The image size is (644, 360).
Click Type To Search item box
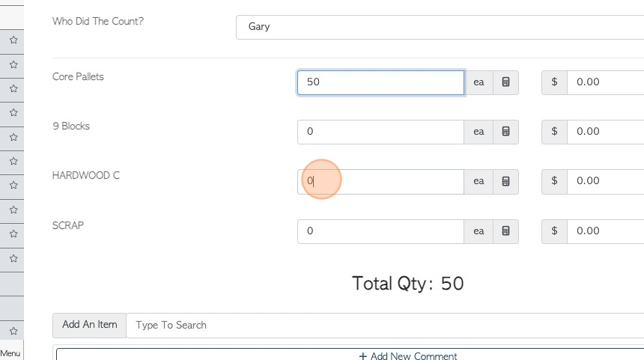pyautogui.click(x=386, y=326)
